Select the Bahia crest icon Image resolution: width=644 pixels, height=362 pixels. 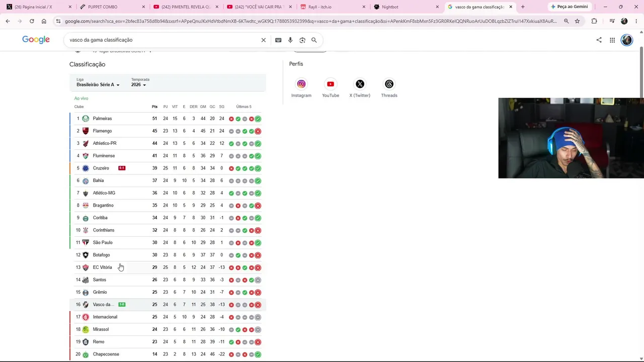(86, 180)
